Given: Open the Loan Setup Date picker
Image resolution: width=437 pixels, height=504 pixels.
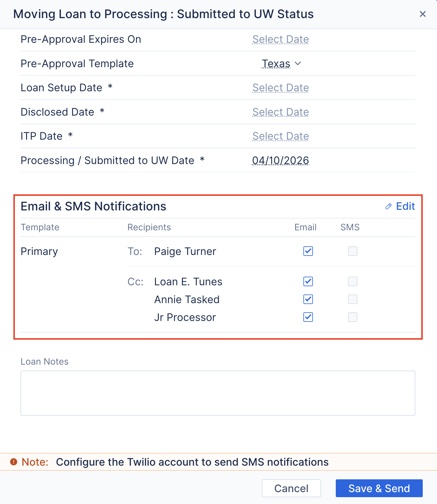Looking at the screenshot, I should tap(280, 87).
